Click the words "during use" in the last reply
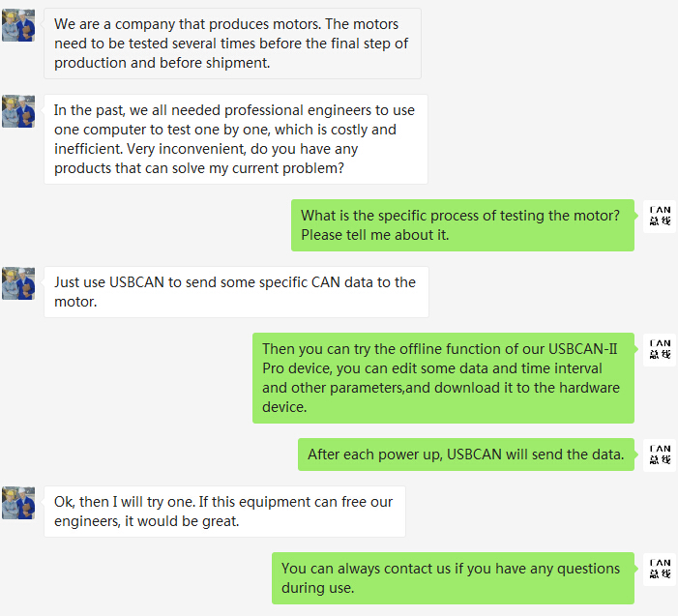 coord(317,588)
